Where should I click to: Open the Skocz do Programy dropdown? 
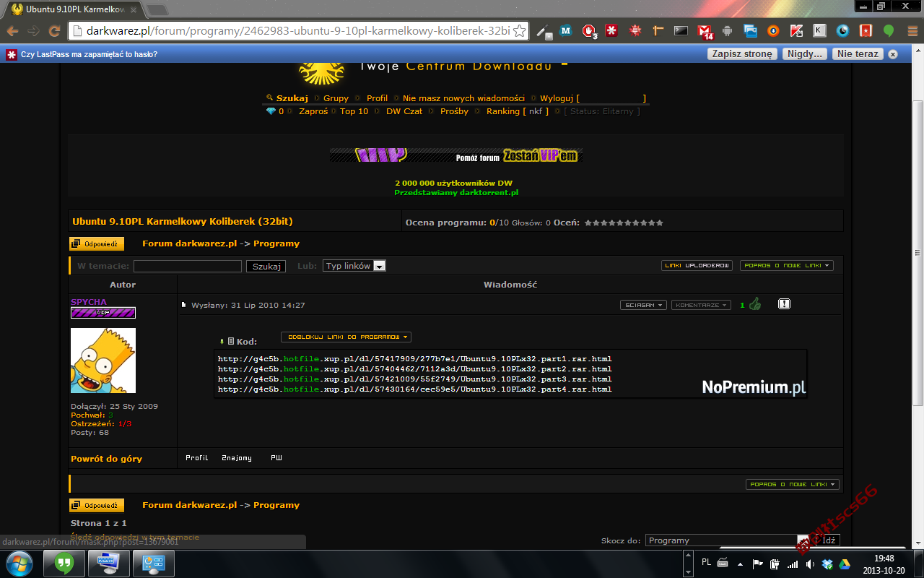tap(728, 540)
